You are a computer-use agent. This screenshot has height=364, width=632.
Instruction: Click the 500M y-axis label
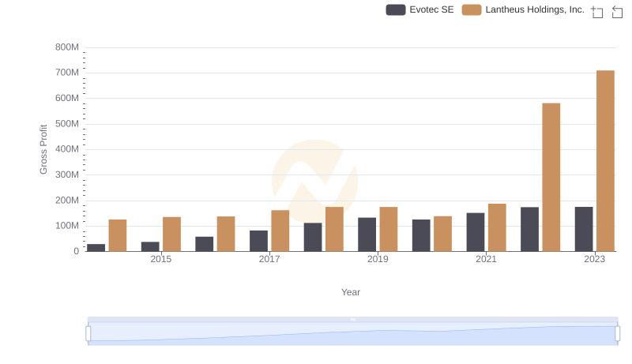[x=67, y=124]
